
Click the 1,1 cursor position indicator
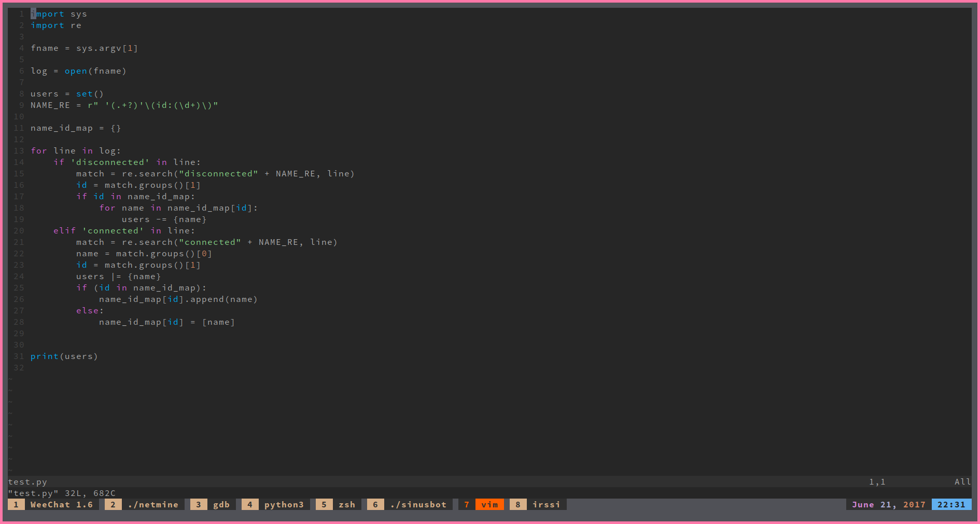point(877,482)
